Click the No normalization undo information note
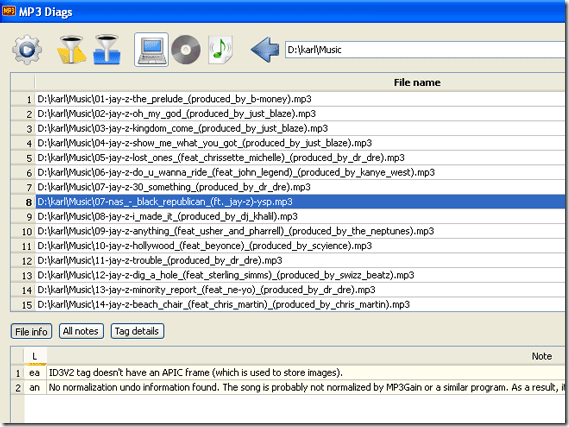The width and height of the screenshot is (569, 427). click(306, 387)
